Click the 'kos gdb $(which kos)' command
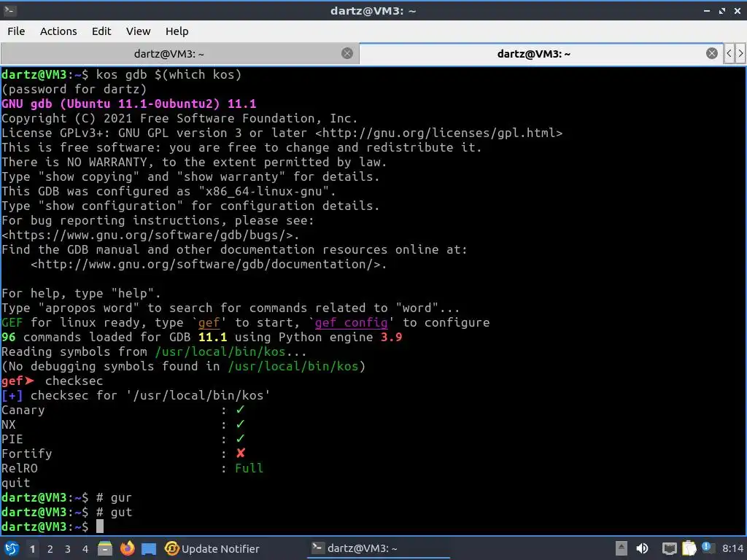 click(169, 75)
